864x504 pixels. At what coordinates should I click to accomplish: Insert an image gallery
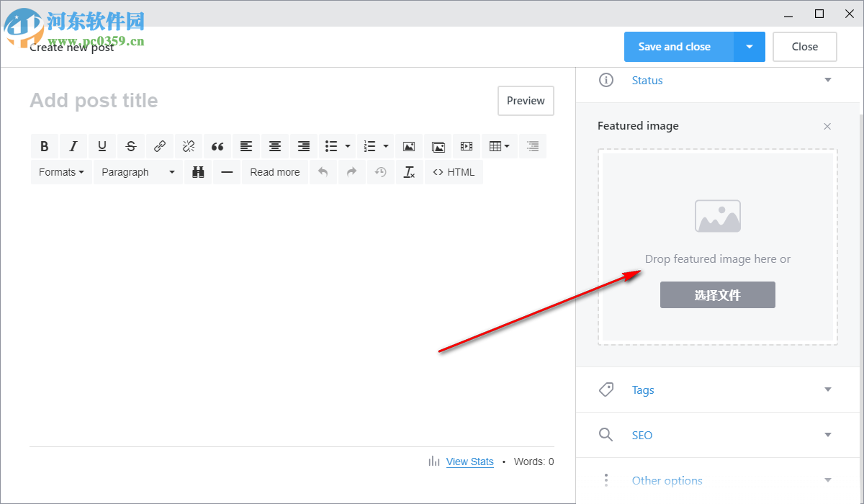[x=438, y=146]
